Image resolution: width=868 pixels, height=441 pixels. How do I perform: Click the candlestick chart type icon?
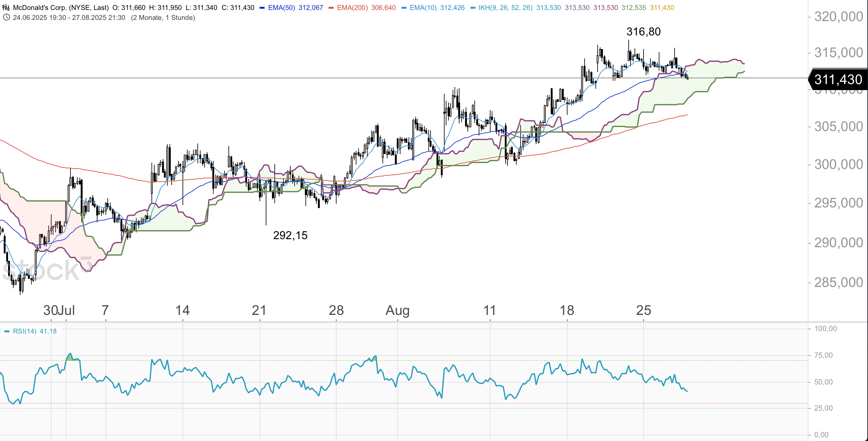point(6,7)
